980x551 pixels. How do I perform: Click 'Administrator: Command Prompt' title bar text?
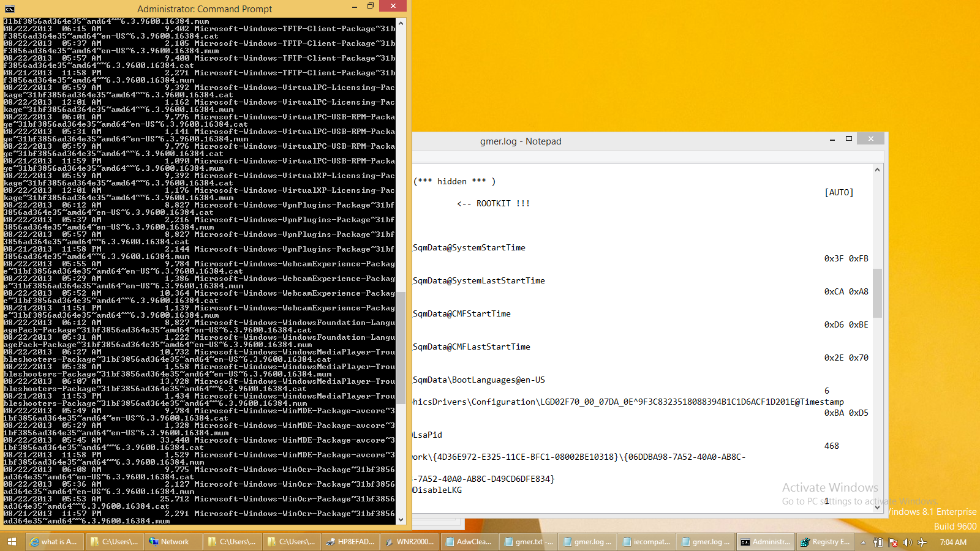(x=205, y=9)
